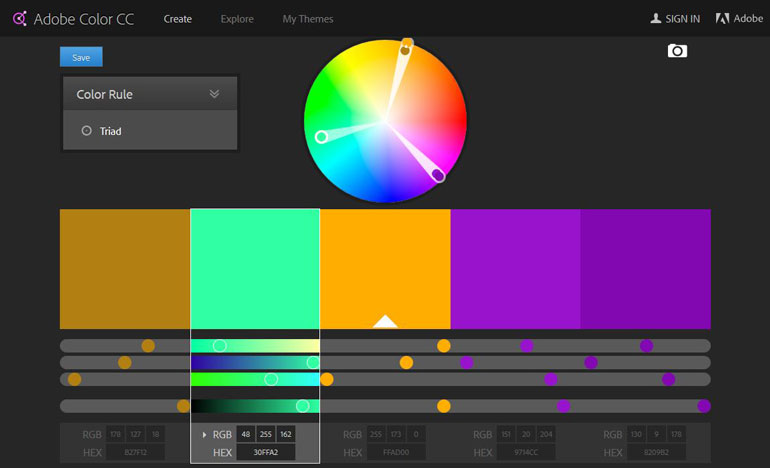Click the Adobe link text
Screen dimensions: 770x468
[x=748, y=19]
